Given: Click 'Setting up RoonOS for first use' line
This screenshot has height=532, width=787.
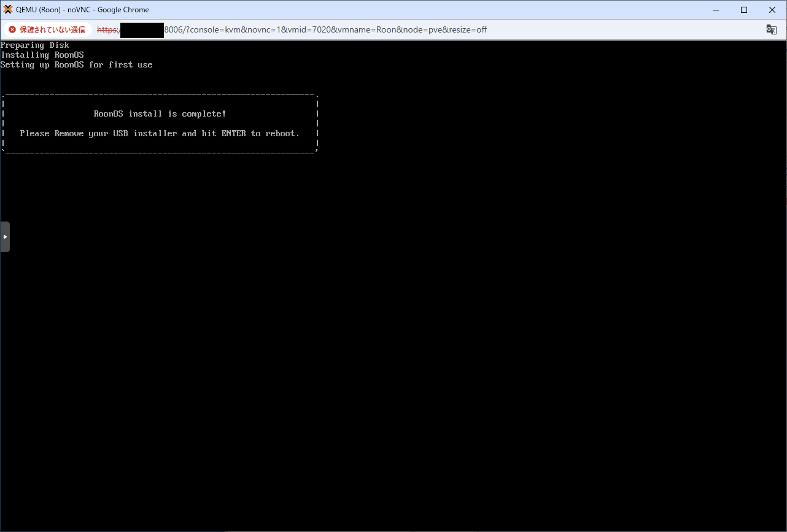Looking at the screenshot, I should click(77, 65).
